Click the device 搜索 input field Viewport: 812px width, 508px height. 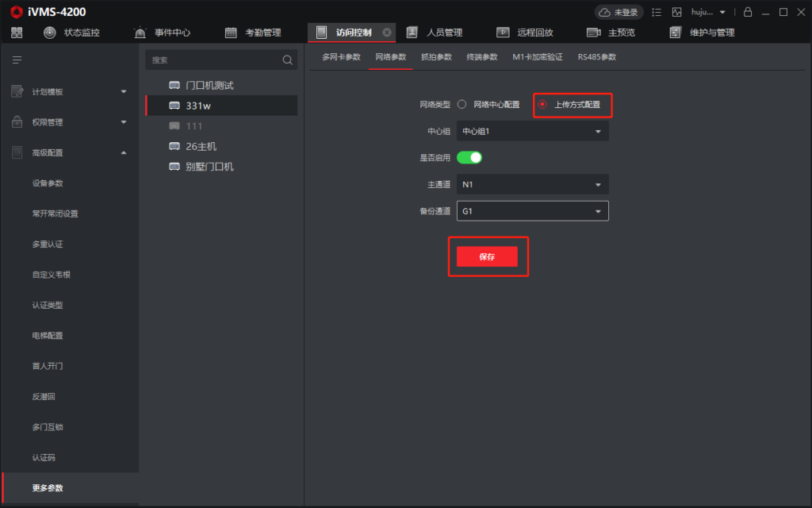pos(213,60)
